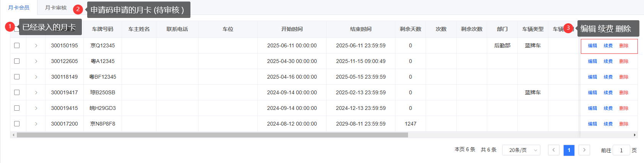Click the 开始时间 column header
Image resolution: width=644 pixels, height=163 pixels.
[292, 29]
